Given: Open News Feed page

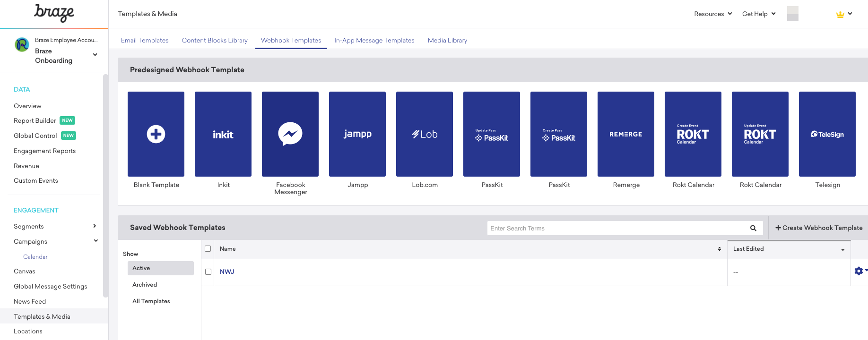Looking at the screenshot, I should pos(30,301).
